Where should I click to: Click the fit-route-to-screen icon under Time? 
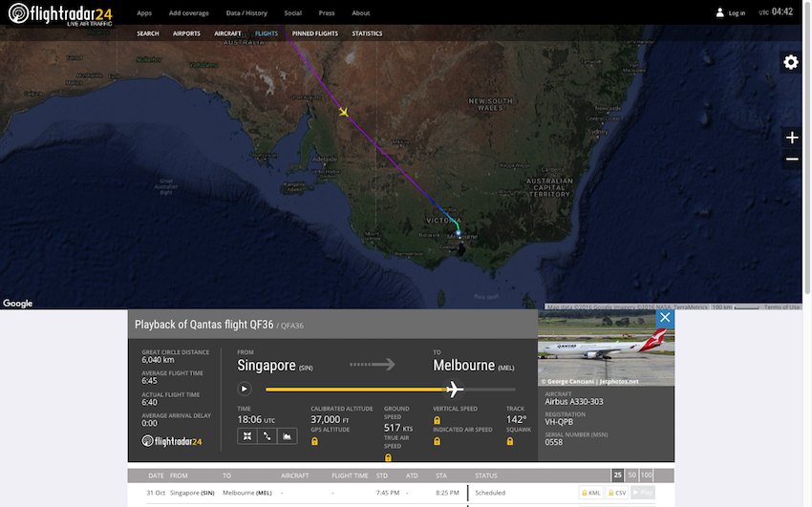[x=247, y=436]
